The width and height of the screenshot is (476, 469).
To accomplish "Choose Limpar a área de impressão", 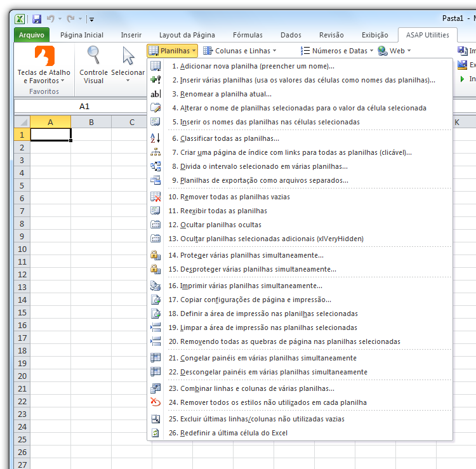I will click(x=300, y=327).
